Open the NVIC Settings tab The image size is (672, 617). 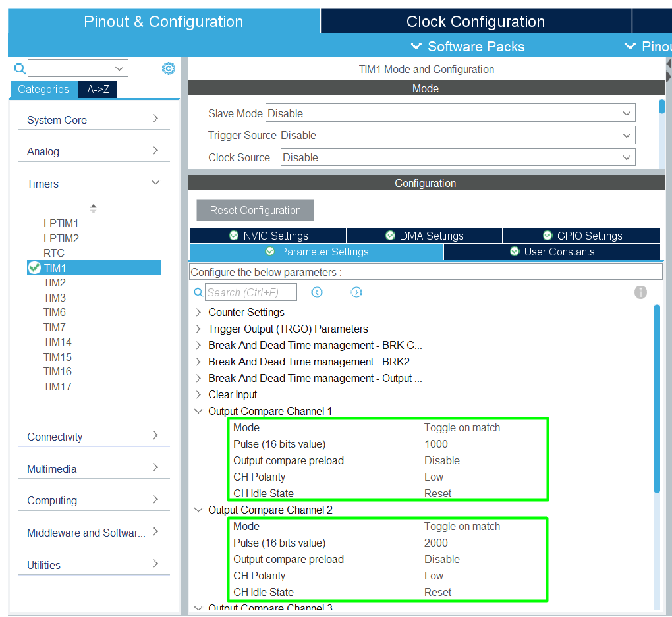[x=267, y=236]
